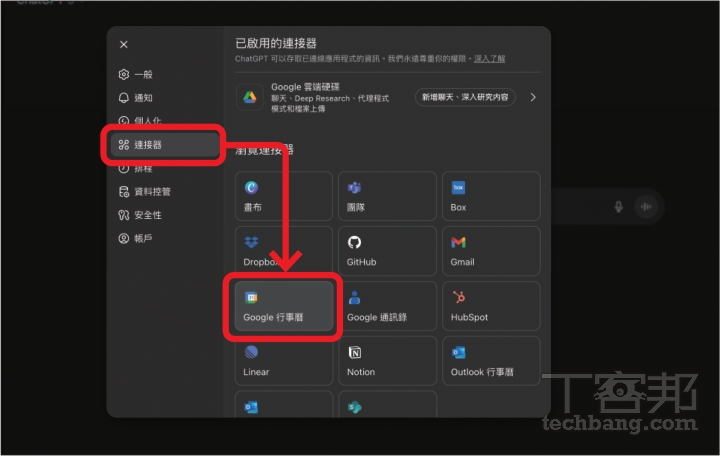Viewport: 720px width, 456px height.
Task: Switch to the 通知 settings tab
Action: tap(164, 98)
